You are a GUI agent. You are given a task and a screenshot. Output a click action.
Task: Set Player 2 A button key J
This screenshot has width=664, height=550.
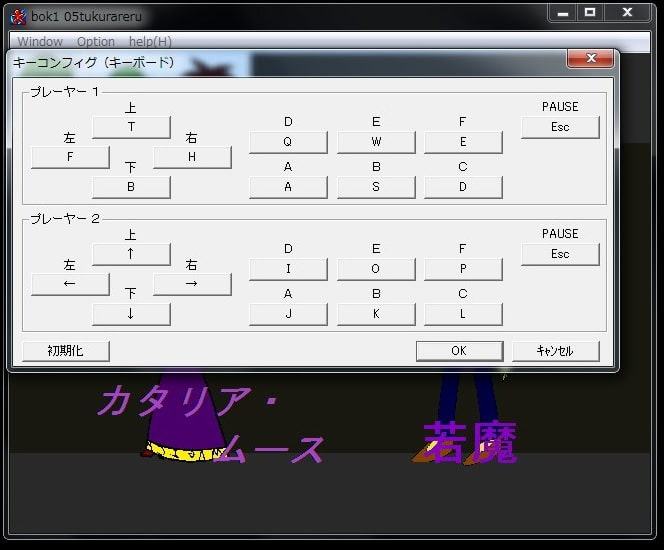tap(288, 314)
